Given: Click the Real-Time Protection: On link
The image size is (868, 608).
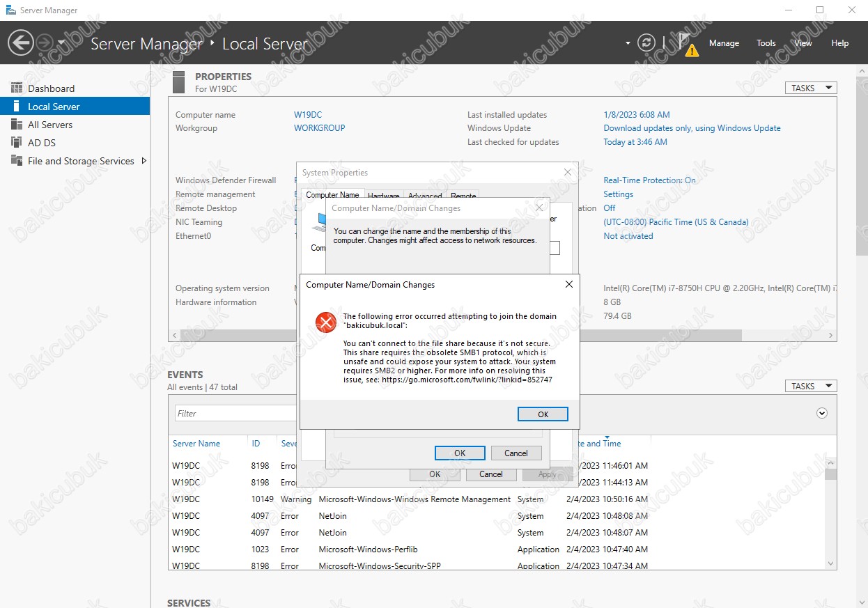Looking at the screenshot, I should pyautogui.click(x=649, y=180).
